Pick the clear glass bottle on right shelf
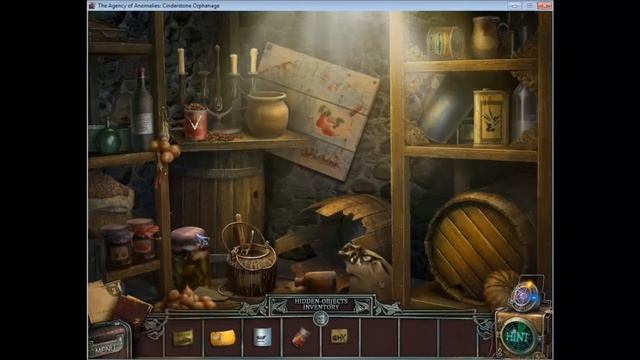 (x=524, y=112)
